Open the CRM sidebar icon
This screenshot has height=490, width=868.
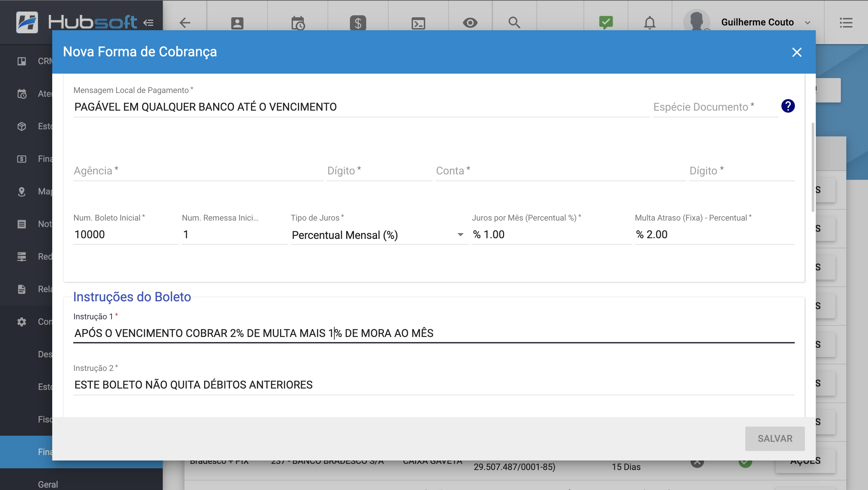(22, 61)
